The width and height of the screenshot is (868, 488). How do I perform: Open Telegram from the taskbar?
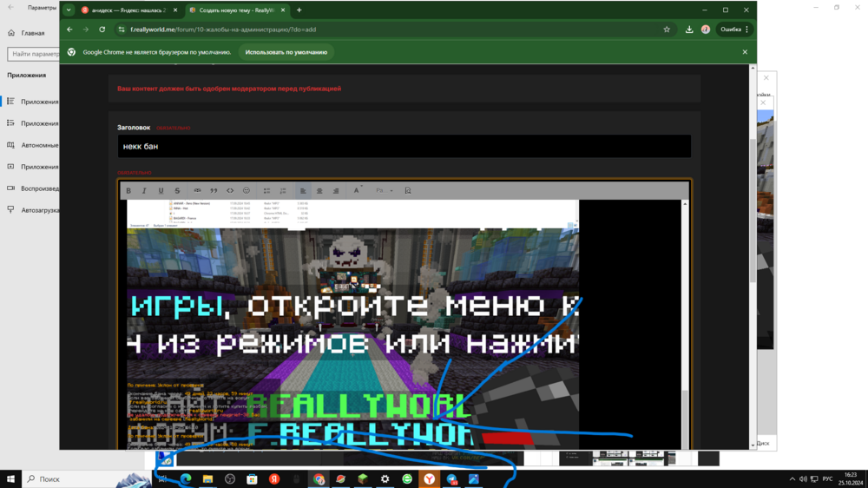451,479
